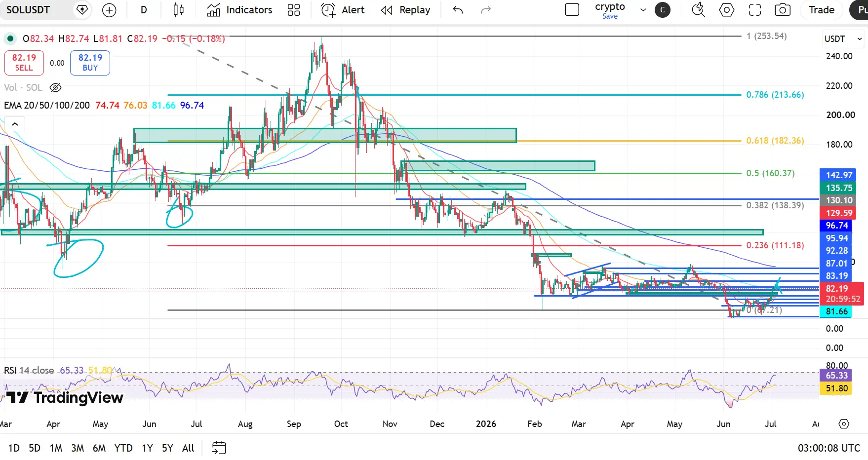Select the 3M time range

click(x=78, y=448)
